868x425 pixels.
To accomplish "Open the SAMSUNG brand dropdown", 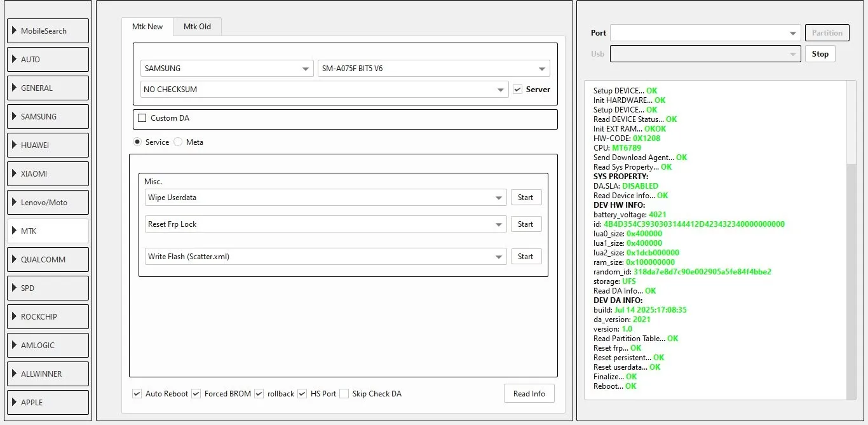I will coord(227,69).
